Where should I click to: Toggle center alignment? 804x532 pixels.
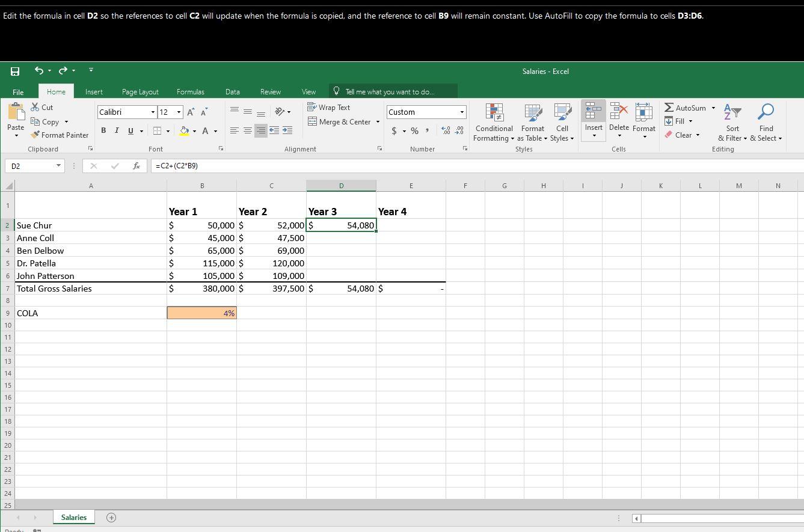click(x=248, y=130)
